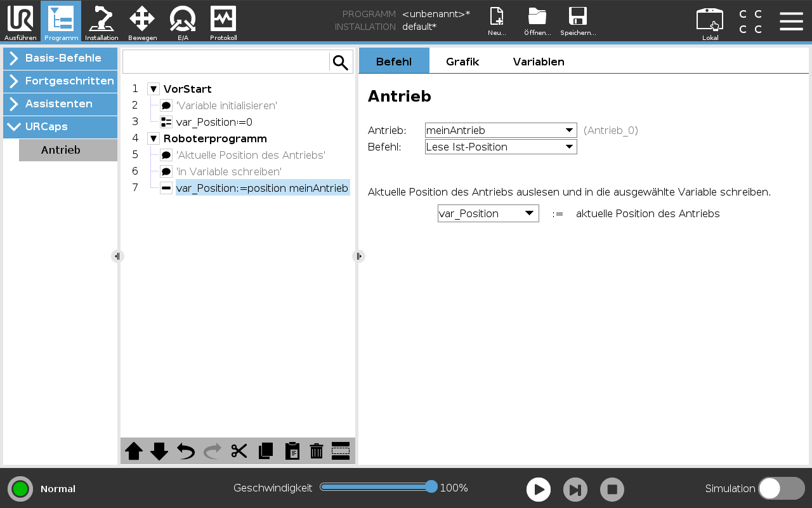Open the Bewegen move screen
Viewport: 812px width, 508px height.
tap(142, 22)
